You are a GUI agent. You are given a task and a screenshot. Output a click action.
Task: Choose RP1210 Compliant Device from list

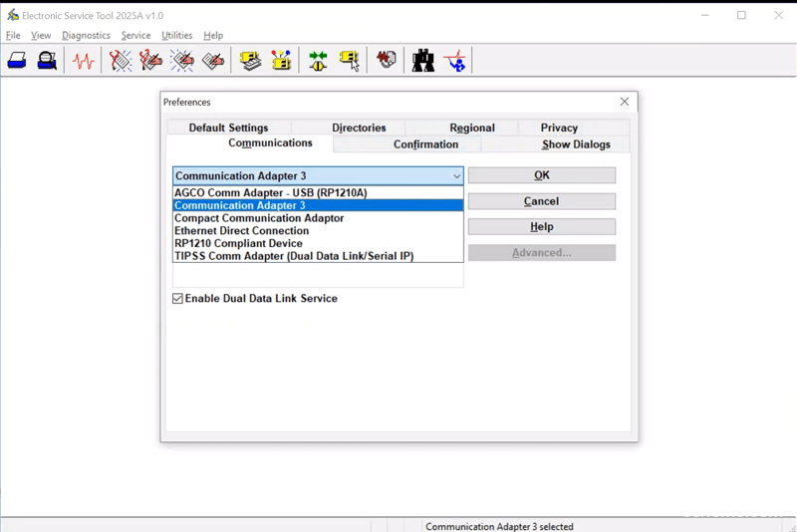click(x=238, y=243)
